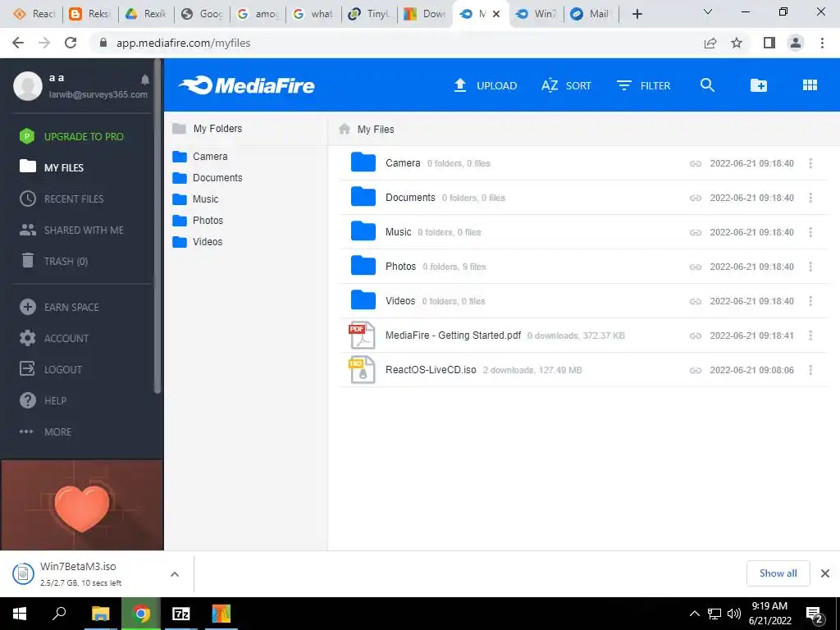The width and height of the screenshot is (840, 630).
Task: Click the ReactOS-LiveCD.iso file name
Action: click(x=431, y=370)
